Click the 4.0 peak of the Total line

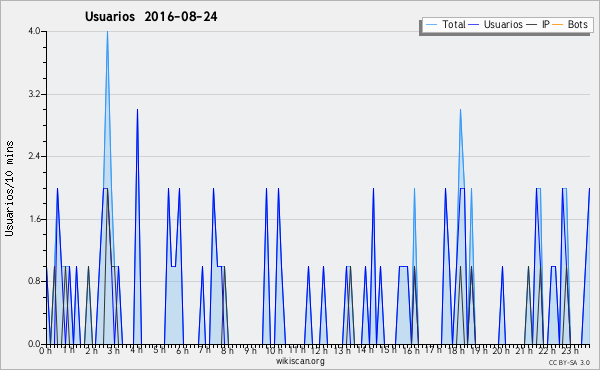pyautogui.click(x=107, y=32)
